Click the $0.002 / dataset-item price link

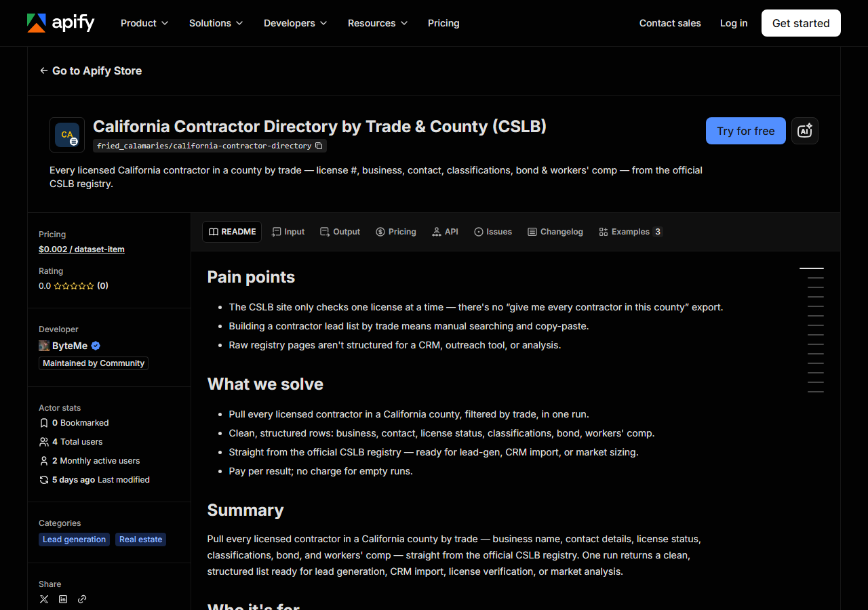(x=81, y=249)
